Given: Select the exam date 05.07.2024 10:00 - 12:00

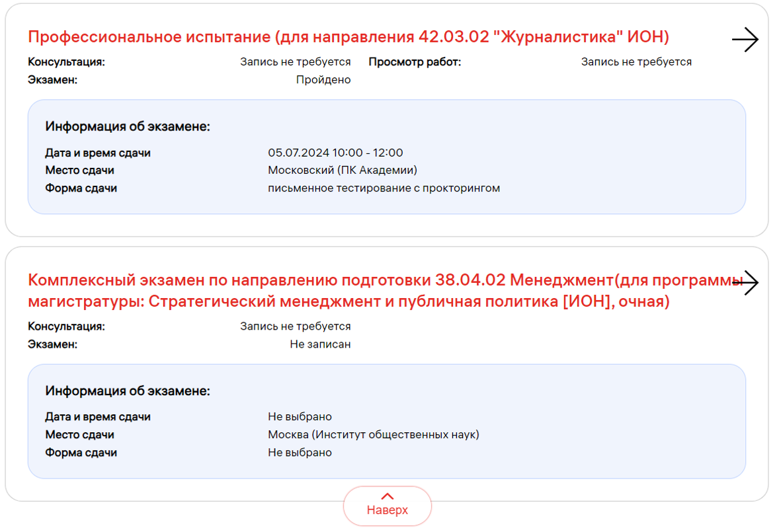Looking at the screenshot, I should tap(335, 153).
